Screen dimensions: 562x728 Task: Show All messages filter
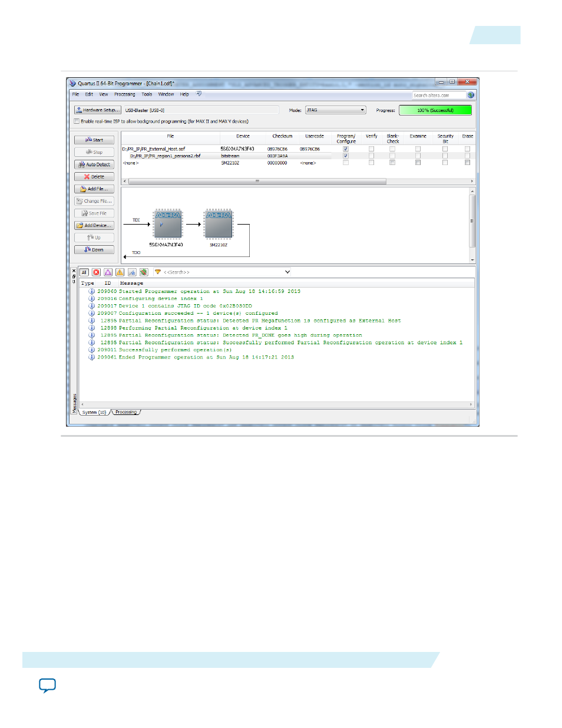(x=84, y=272)
